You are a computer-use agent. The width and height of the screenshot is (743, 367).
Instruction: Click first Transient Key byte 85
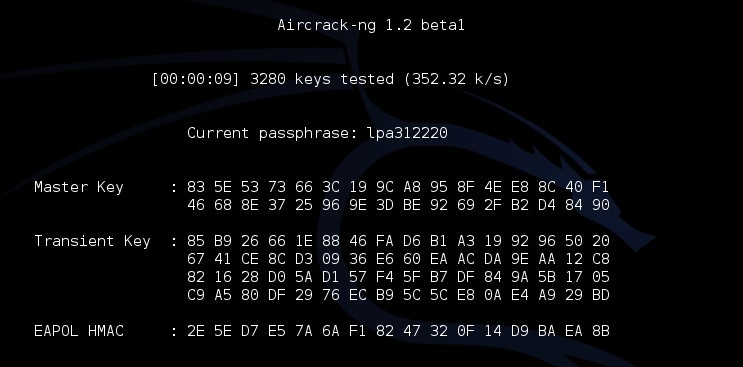(196, 241)
